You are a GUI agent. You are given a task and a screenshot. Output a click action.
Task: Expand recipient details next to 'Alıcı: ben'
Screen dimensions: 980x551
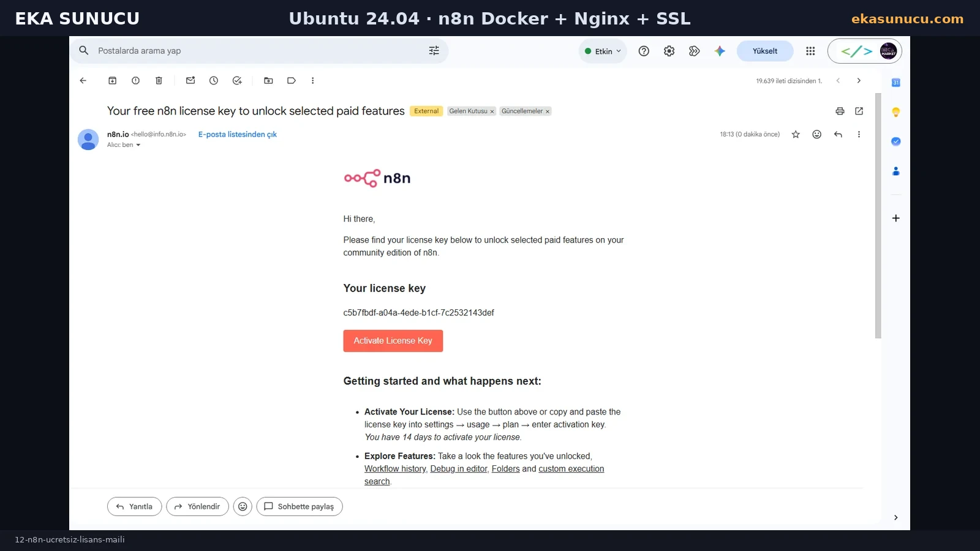[x=138, y=145]
